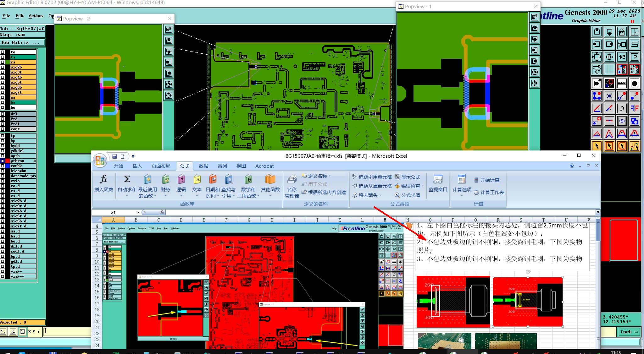
Task: Select the arrow pointer selection tool
Action: (x=597, y=146)
